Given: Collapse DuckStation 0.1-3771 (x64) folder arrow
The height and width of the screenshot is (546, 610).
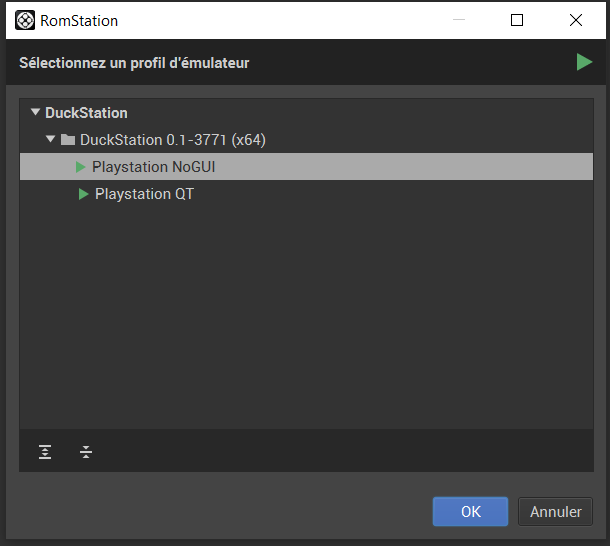Looking at the screenshot, I should [x=51, y=139].
